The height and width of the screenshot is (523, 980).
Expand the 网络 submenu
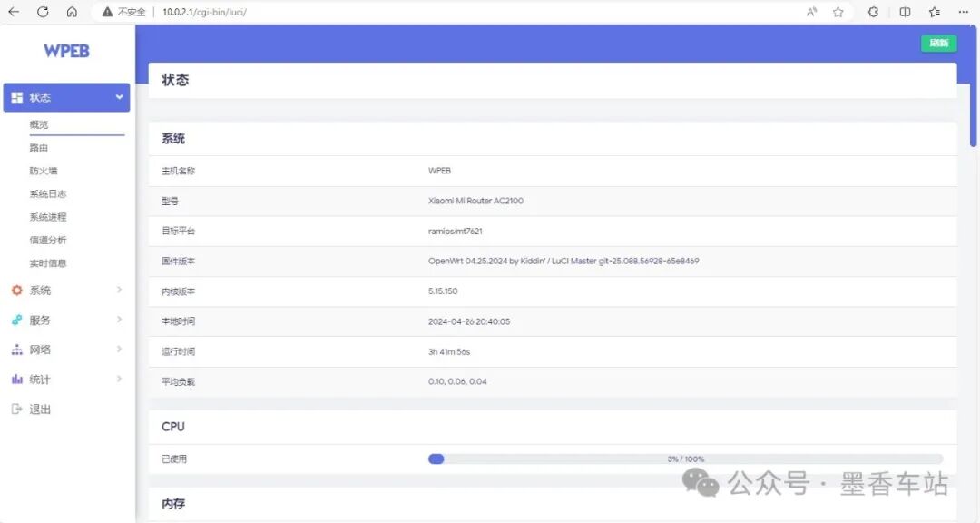click(x=118, y=349)
